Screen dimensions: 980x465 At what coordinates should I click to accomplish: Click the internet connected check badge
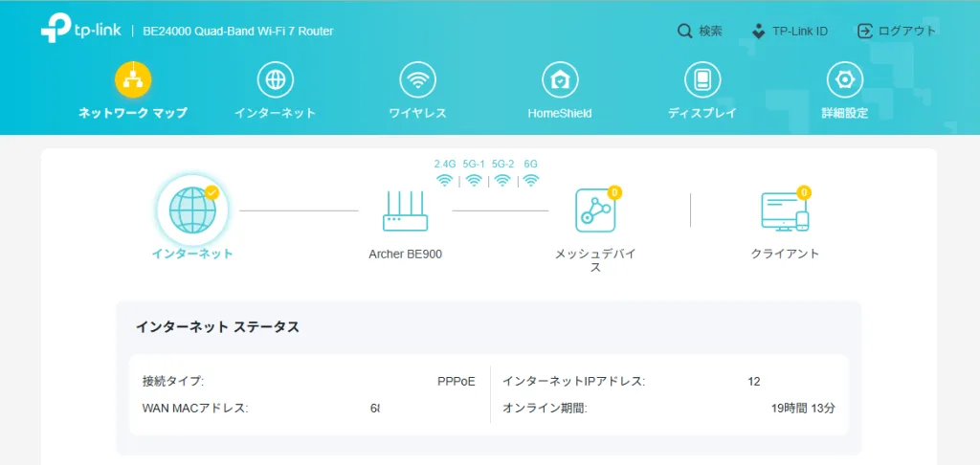tap(212, 192)
